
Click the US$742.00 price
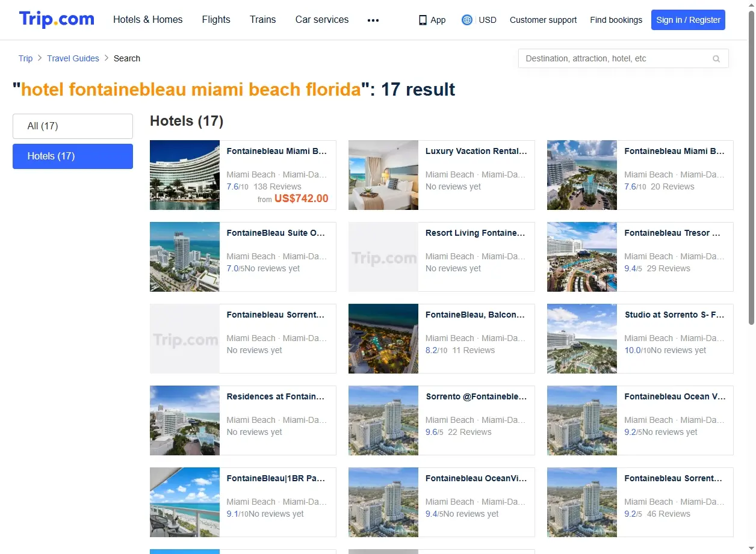(x=302, y=199)
